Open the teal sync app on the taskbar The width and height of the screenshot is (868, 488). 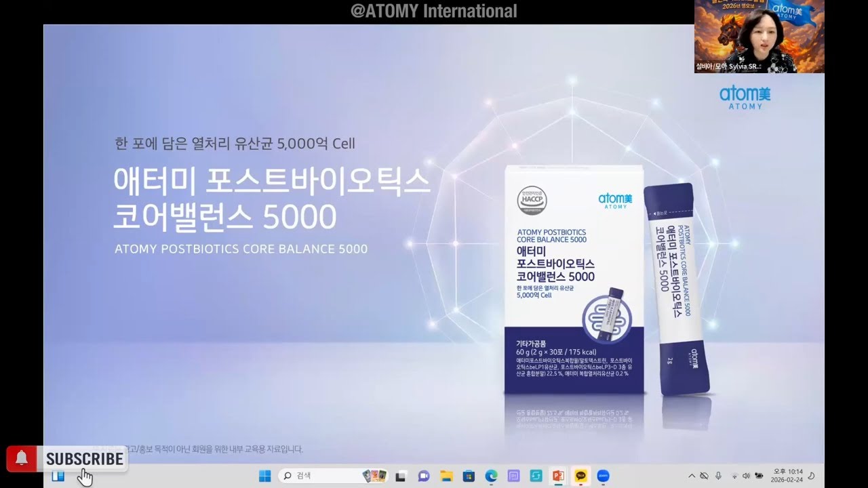pyautogui.click(x=536, y=476)
